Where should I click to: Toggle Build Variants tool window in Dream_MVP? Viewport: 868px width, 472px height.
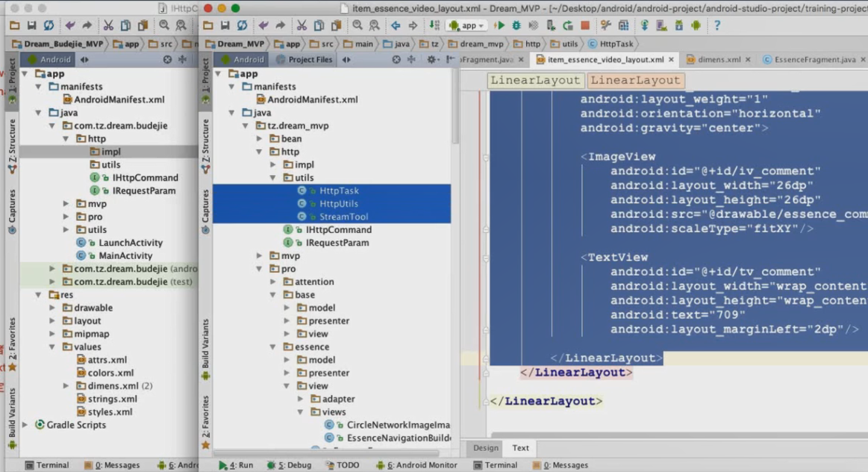click(x=206, y=349)
